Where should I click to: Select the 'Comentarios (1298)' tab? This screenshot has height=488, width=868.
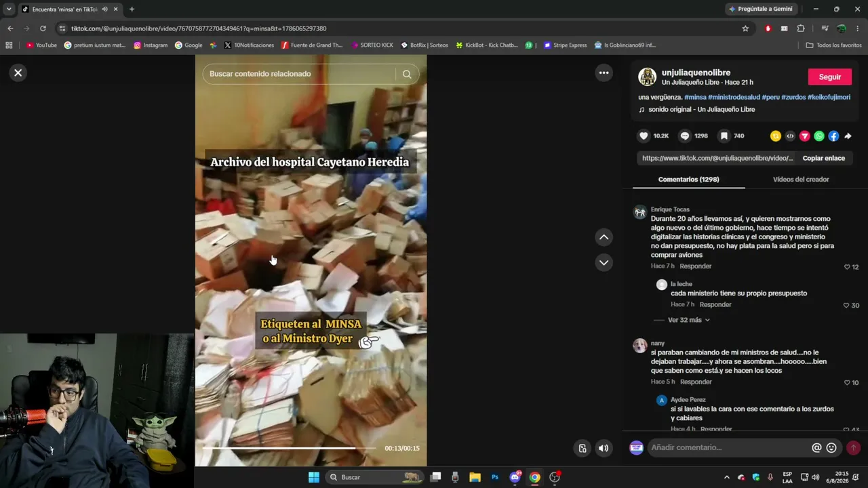688,180
